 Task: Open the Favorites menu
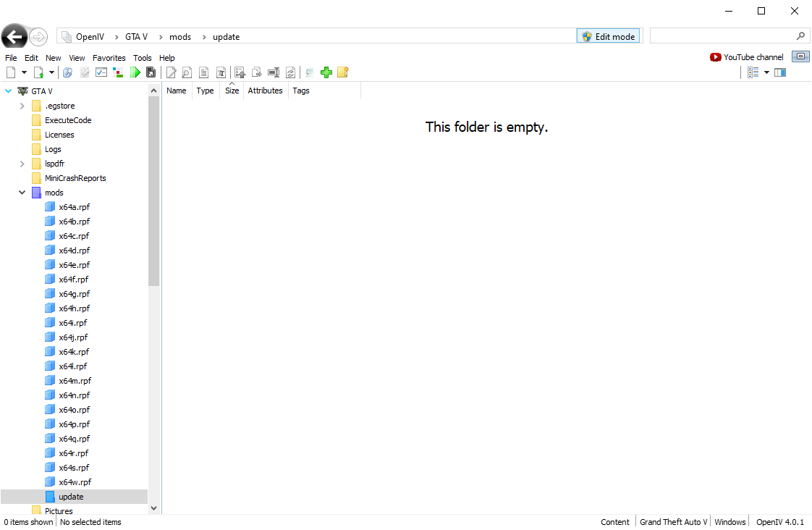pyautogui.click(x=109, y=58)
